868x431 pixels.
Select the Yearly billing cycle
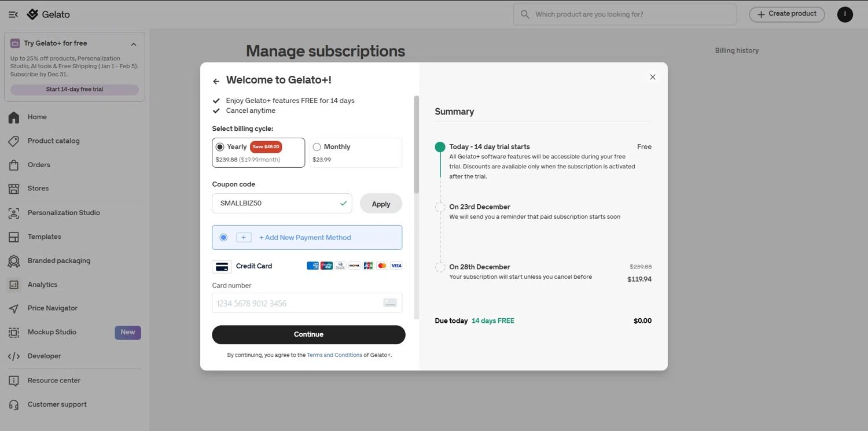(x=258, y=153)
